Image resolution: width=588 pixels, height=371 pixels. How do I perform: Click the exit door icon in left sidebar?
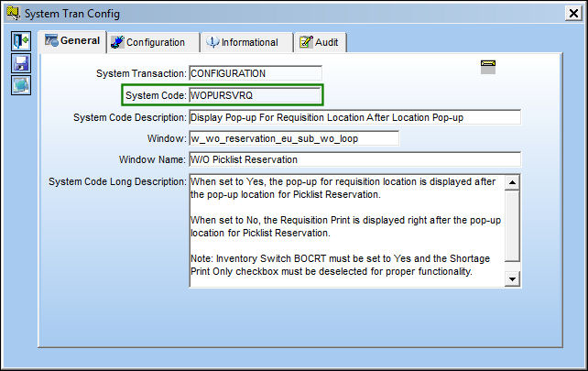pyautogui.click(x=21, y=41)
